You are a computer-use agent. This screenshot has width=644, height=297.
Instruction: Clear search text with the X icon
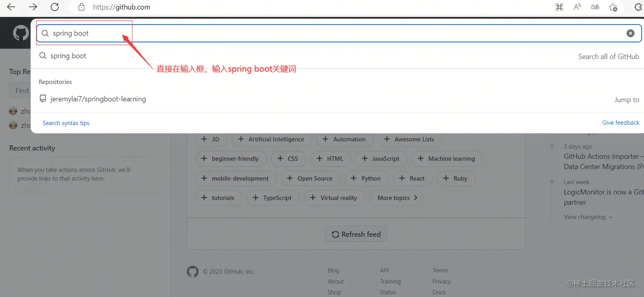click(x=630, y=33)
